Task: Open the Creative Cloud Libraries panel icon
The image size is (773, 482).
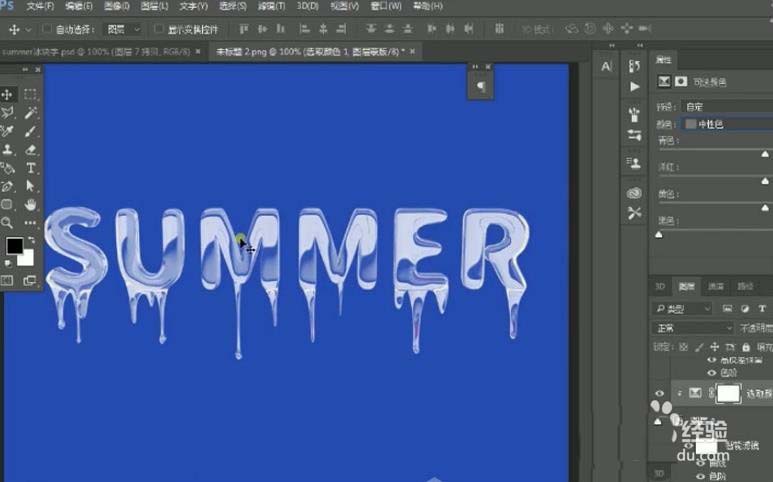Action: click(x=634, y=191)
